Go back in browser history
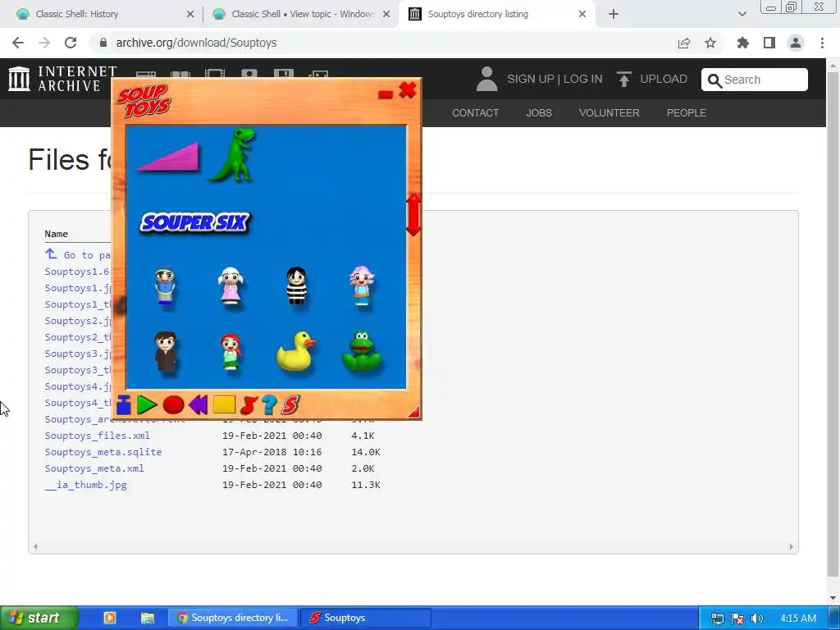 (18, 43)
